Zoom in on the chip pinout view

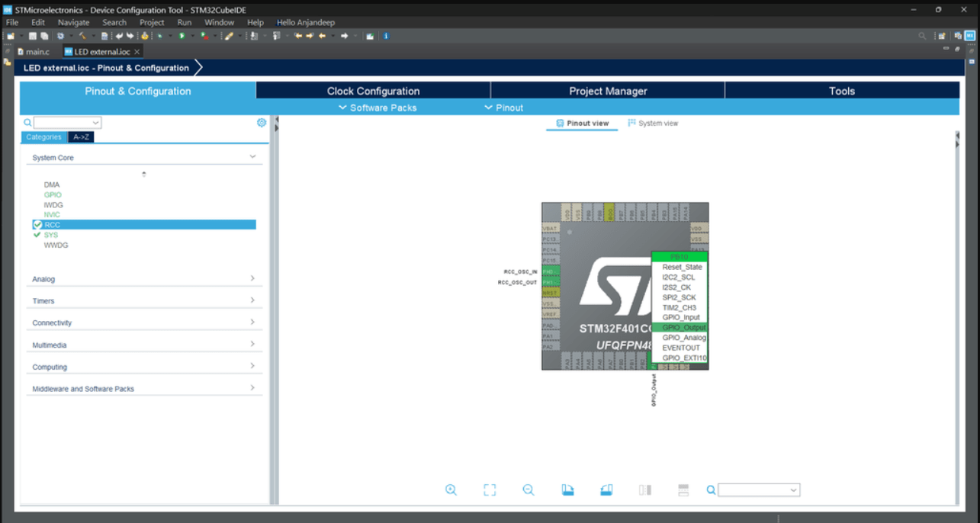(451, 489)
